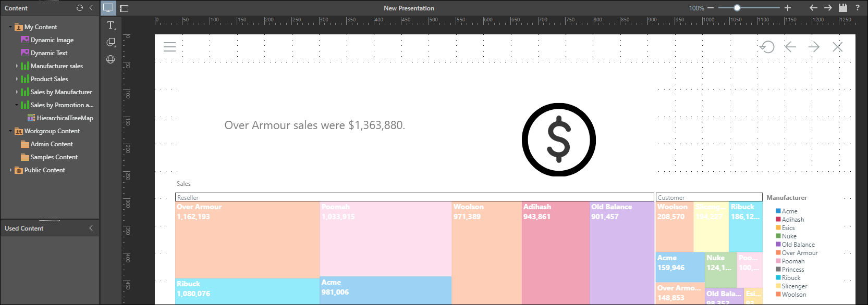Open help with the question mark
868x305 pixels.
coord(858,8)
